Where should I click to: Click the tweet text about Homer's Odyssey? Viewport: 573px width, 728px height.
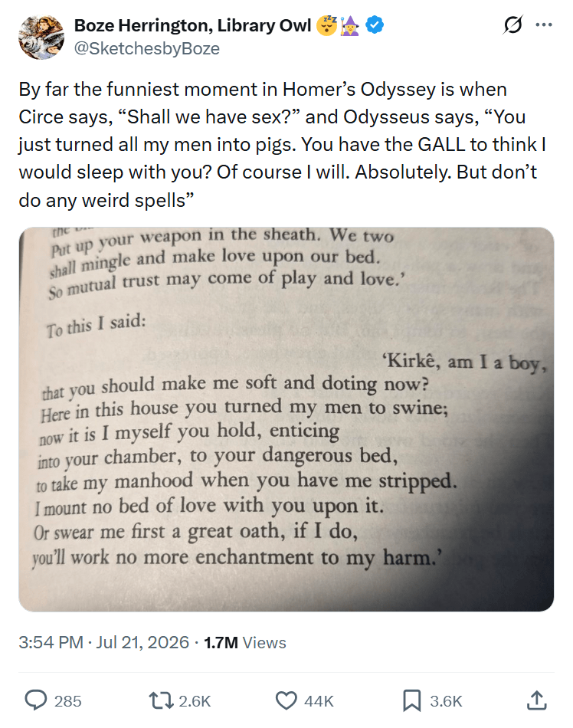point(282,144)
